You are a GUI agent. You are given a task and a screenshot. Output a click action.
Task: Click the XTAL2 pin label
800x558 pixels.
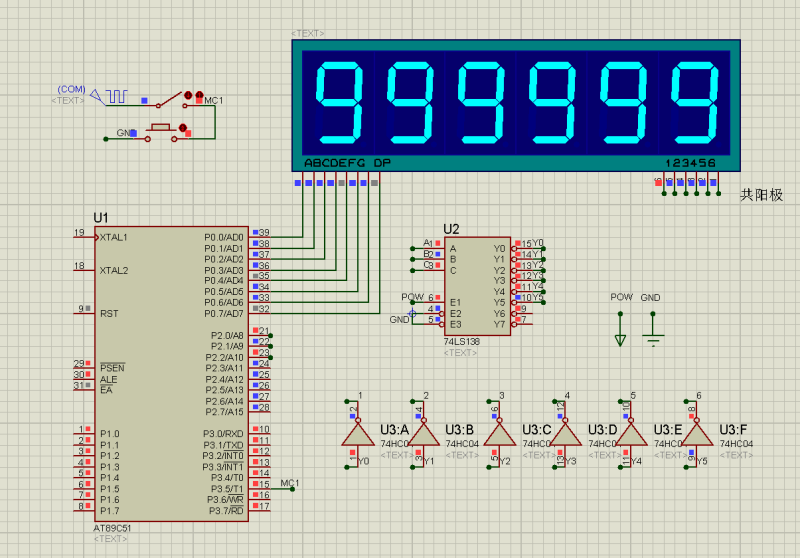click(114, 270)
